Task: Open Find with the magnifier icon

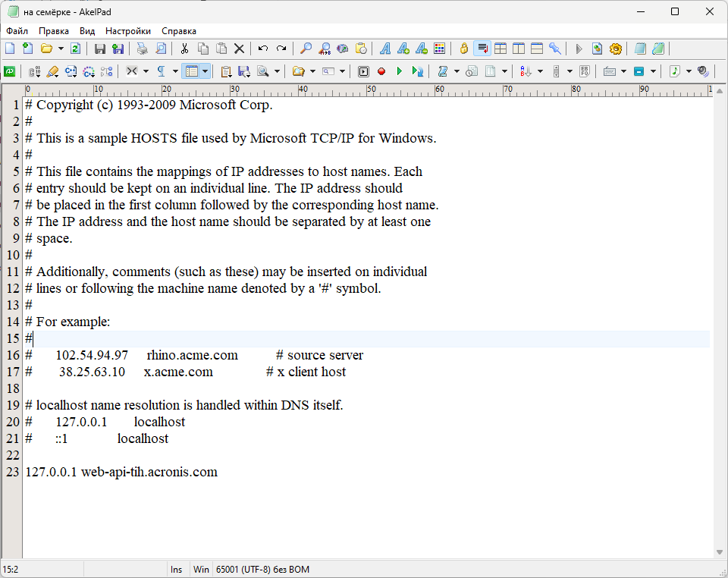Action: (x=306, y=49)
